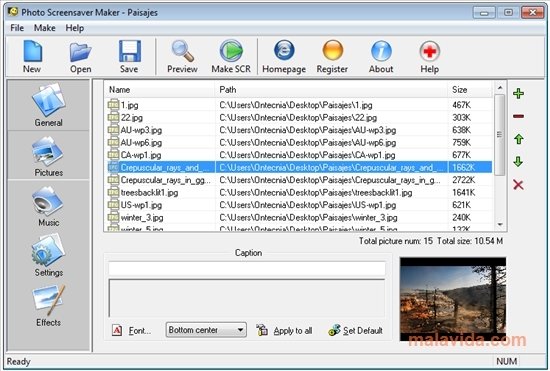
Task: Clear all pictures with the red X icon
Action: coord(518,185)
